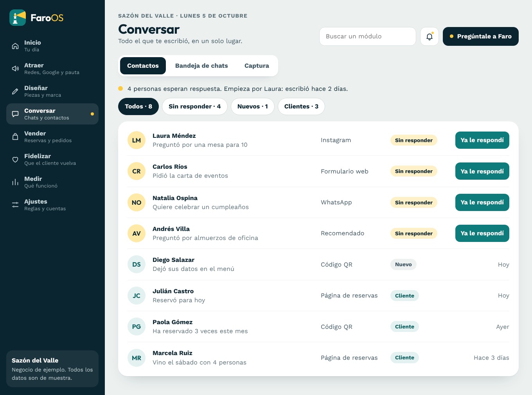Click the notifications bell icon

(430, 36)
